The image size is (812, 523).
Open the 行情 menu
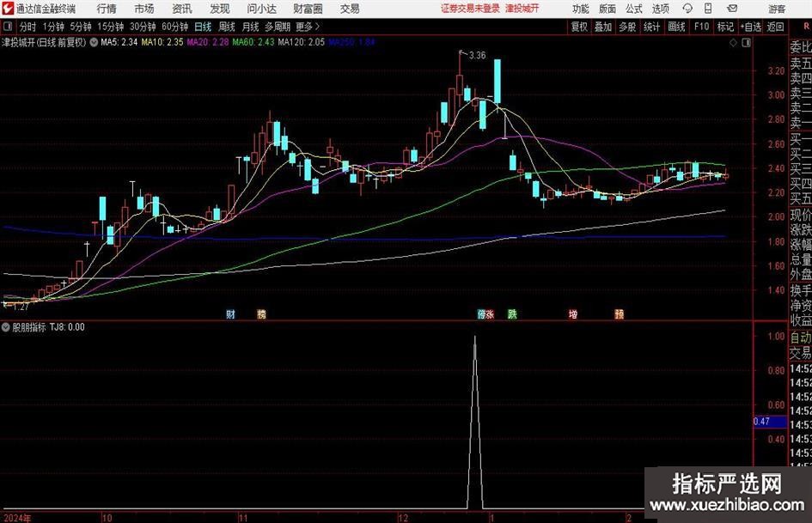pos(107,9)
